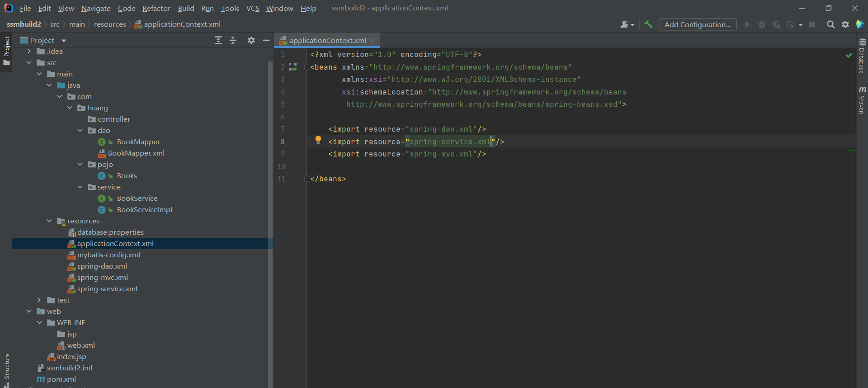
Task: Open IDE settings gear in top toolbar
Action: (845, 24)
